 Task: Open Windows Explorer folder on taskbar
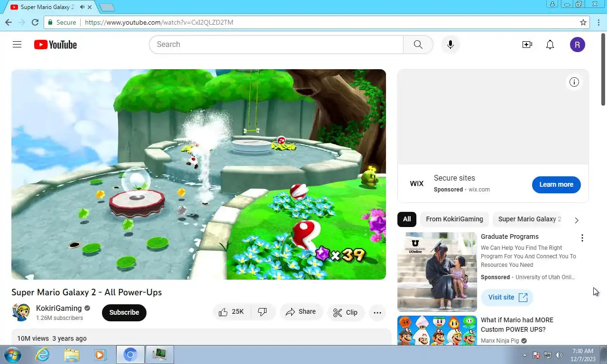(x=72, y=355)
